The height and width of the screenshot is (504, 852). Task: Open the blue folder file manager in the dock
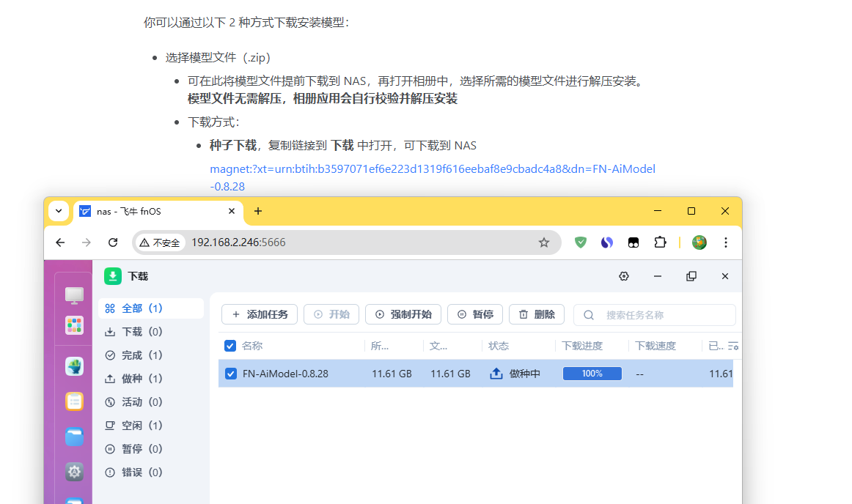[74, 437]
